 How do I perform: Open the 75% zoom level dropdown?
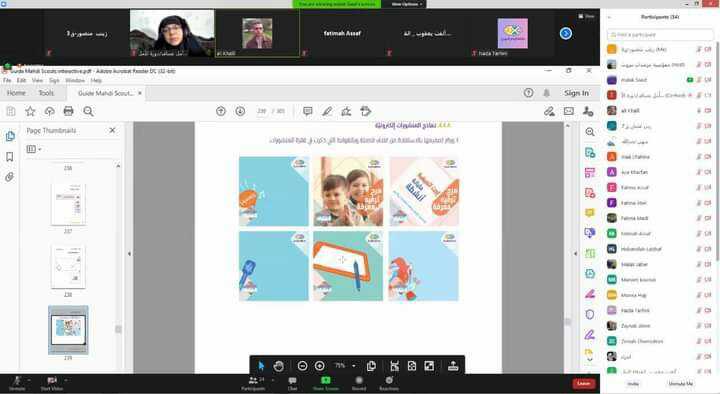(354, 366)
